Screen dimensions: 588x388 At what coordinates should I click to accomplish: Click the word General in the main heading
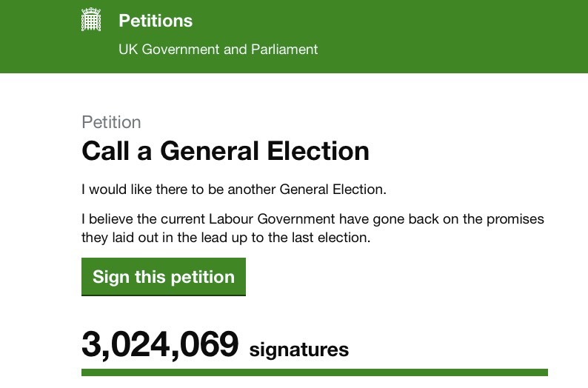pos(208,151)
